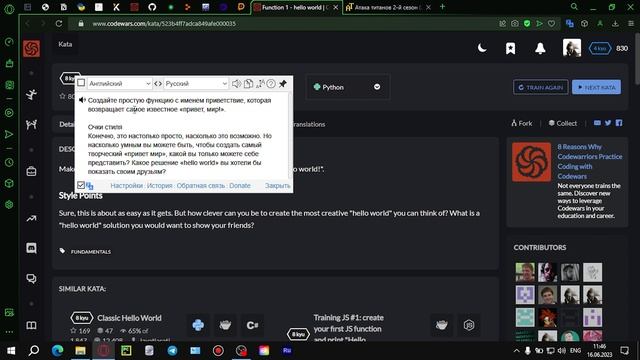Click the Train Again button
The image size is (640, 360).
[x=540, y=87]
